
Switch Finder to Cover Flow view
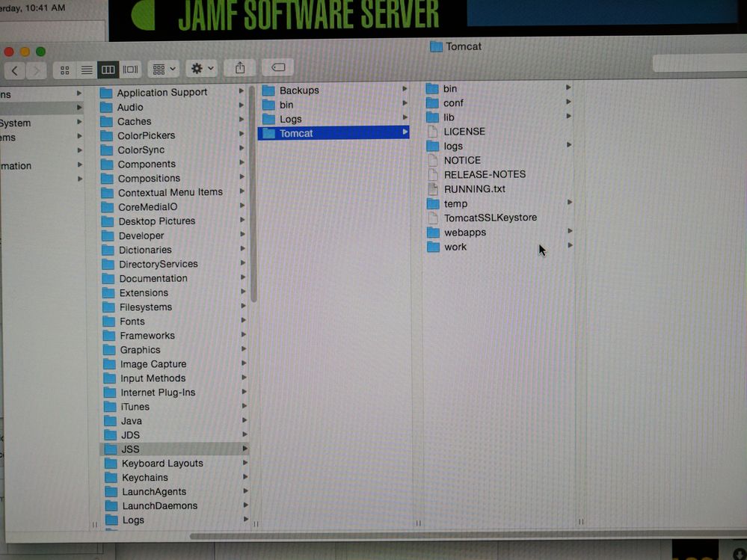pos(131,70)
